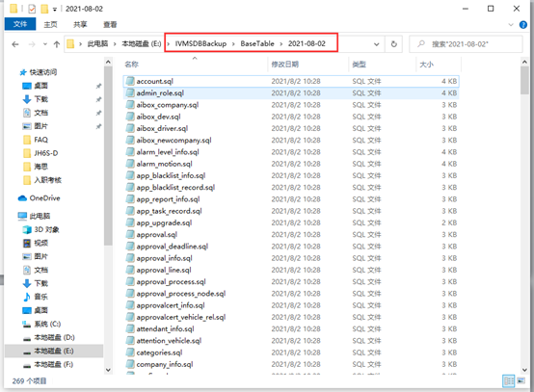Image resolution: width=534 pixels, height=392 pixels.
Task: Select 此电脑 in navigation pane
Action: (x=40, y=216)
